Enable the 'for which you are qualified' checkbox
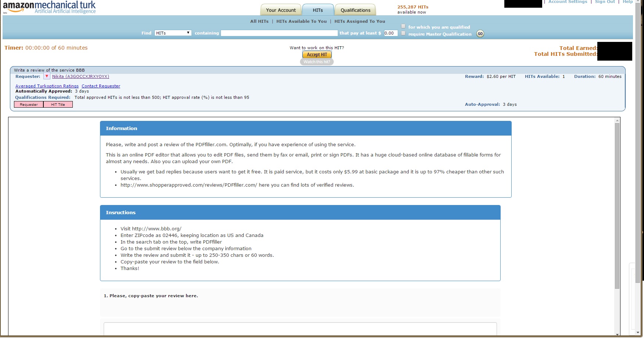 tap(403, 26)
